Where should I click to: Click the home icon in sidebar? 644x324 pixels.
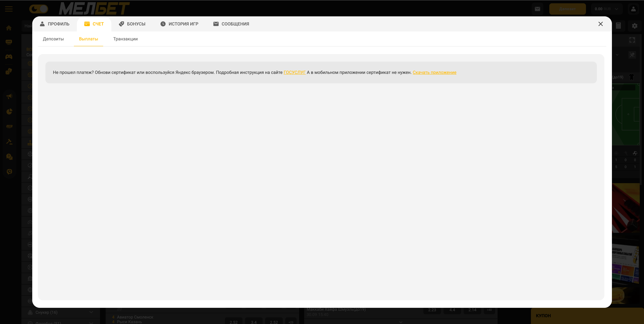(x=9, y=28)
